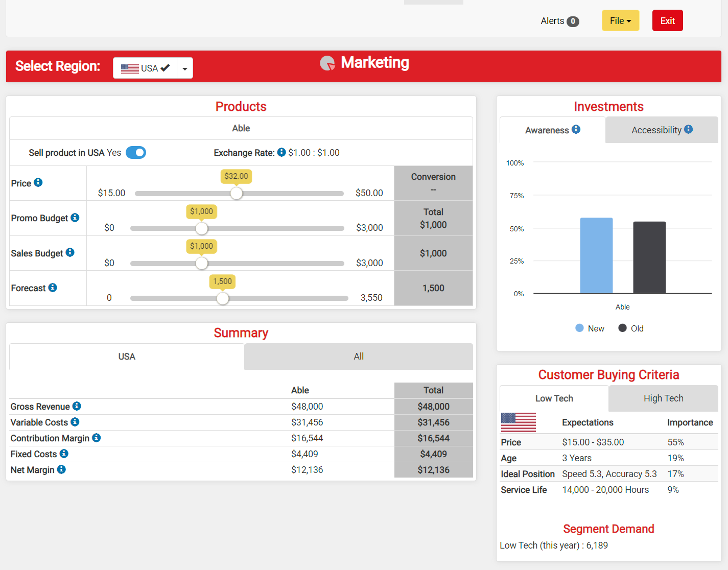Screen dimensions: 728x570
Task: Open the High Tech criteria tab
Action: (x=663, y=398)
